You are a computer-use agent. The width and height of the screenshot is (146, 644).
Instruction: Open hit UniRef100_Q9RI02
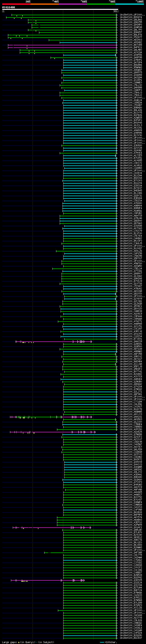pos(131,357)
